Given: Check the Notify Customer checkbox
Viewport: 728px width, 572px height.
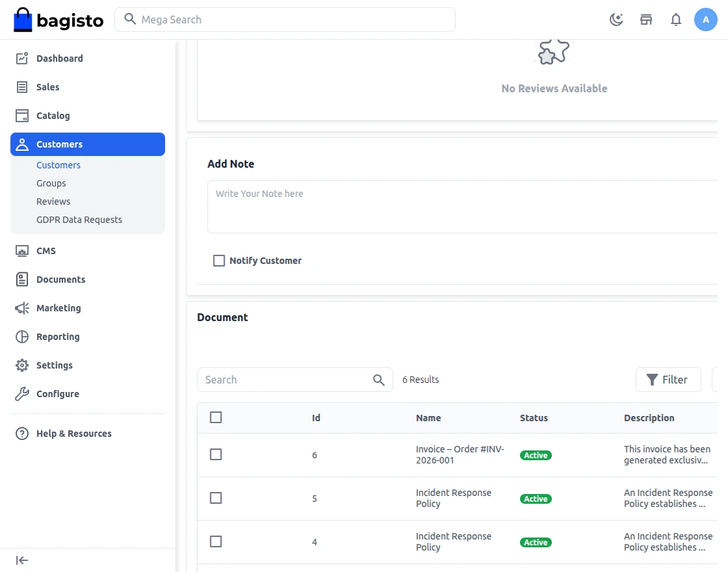Looking at the screenshot, I should pos(218,261).
